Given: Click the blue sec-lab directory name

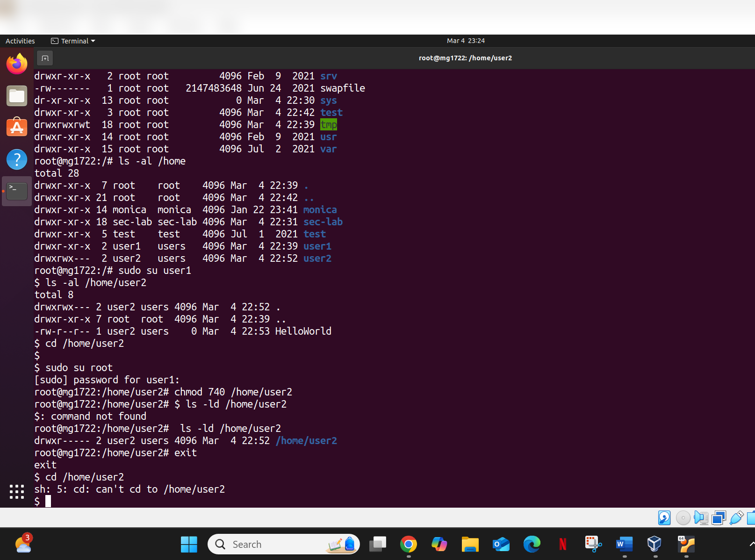Looking at the screenshot, I should click(323, 222).
